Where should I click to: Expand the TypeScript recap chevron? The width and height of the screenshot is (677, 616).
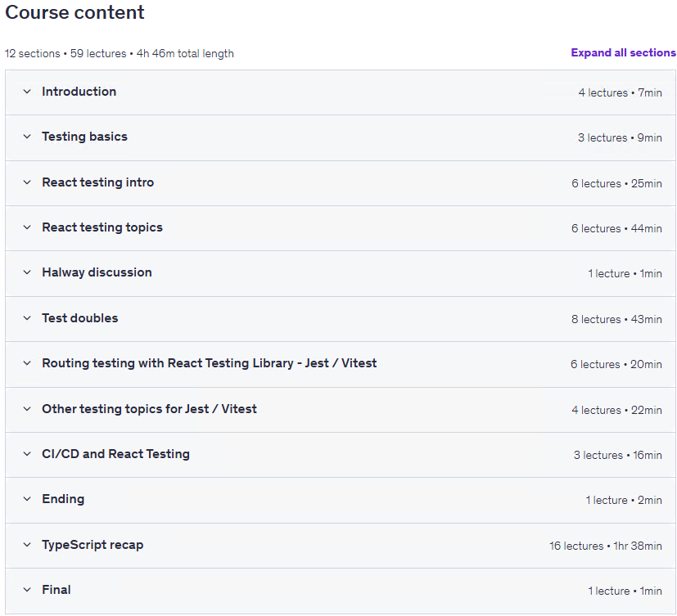27,545
